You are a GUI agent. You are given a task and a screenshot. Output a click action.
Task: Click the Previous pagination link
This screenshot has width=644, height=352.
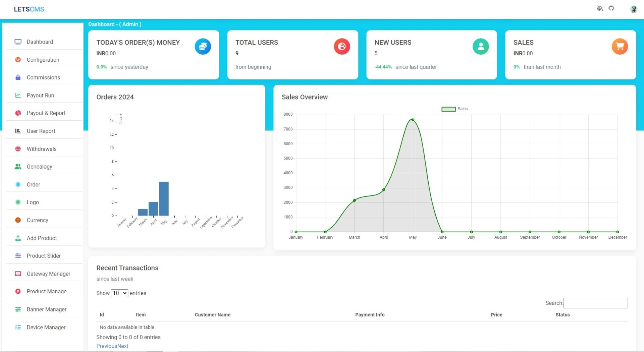(107, 346)
